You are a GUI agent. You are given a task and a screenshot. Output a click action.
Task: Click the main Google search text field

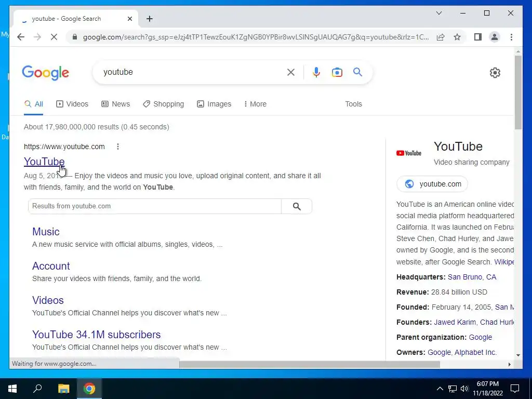click(193, 72)
